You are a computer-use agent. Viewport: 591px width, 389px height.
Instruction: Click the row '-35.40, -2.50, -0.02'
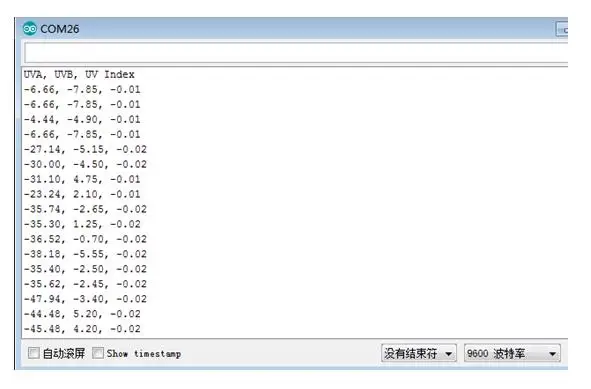85,269
